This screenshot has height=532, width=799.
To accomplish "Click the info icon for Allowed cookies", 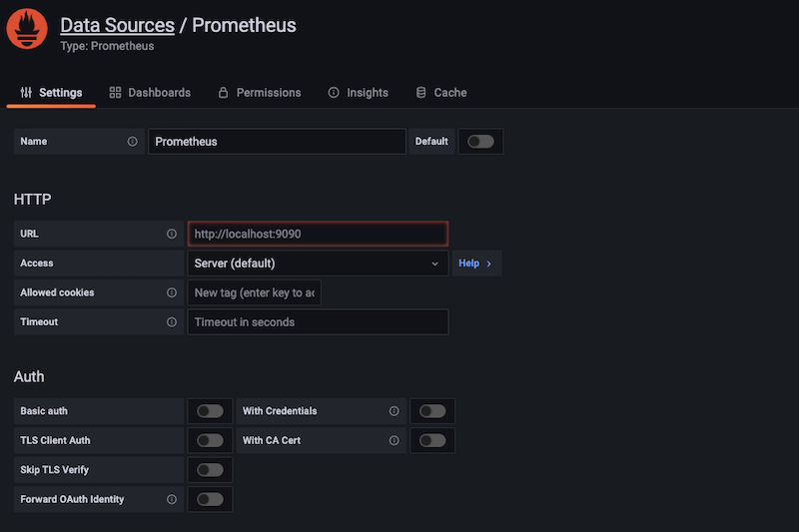I will pyautogui.click(x=172, y=292).
